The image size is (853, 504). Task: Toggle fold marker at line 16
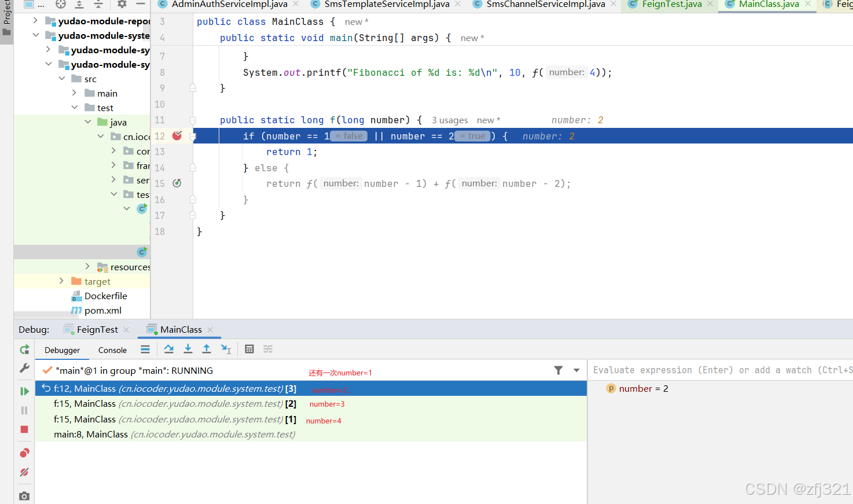(193, 200)
